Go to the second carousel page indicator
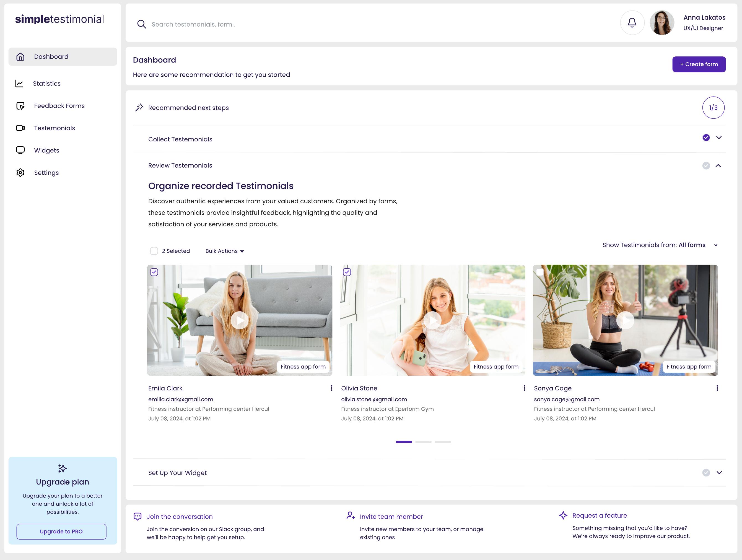Image resolution: width=742 pixels, height=560 pixels. click(423, 442)
